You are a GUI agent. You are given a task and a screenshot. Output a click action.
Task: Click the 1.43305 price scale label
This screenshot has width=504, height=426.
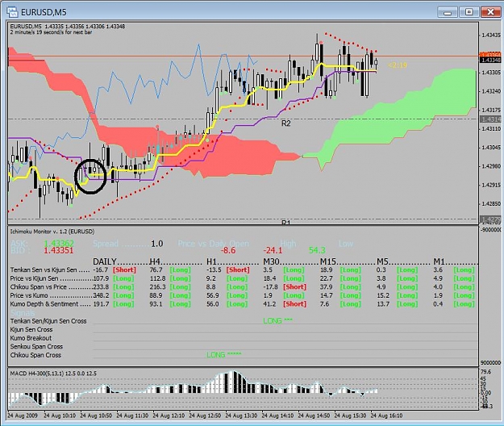[x=491, y=73]
